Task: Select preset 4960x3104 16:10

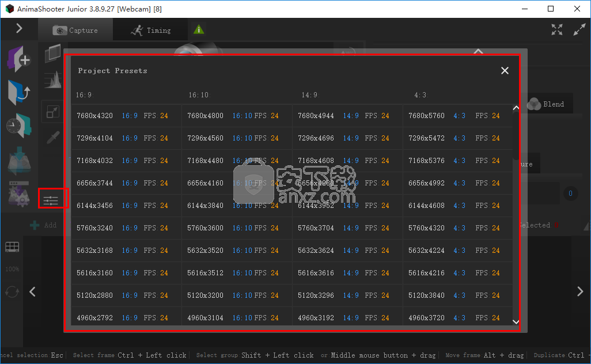Action: coord(237,317)
